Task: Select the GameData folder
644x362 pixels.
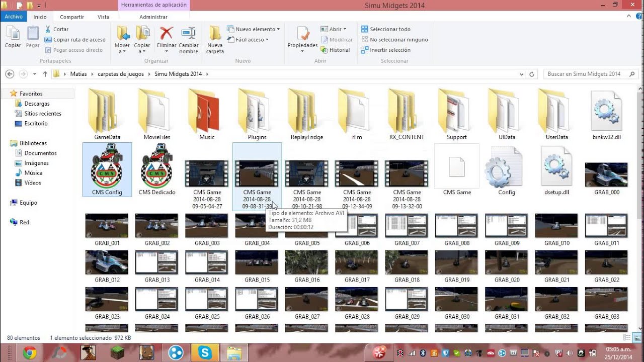Action: tap(107, 114)
